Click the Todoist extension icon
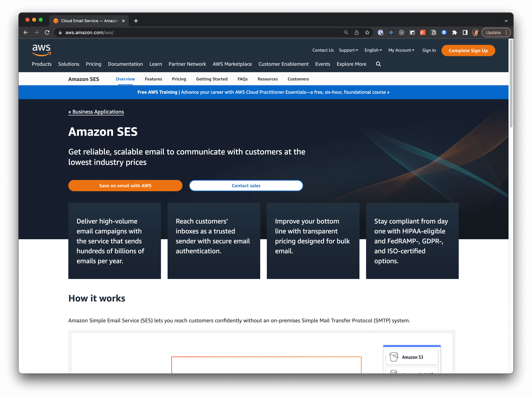Image resolution: width=532 pixels, height=398 pixels. point(422,32)
